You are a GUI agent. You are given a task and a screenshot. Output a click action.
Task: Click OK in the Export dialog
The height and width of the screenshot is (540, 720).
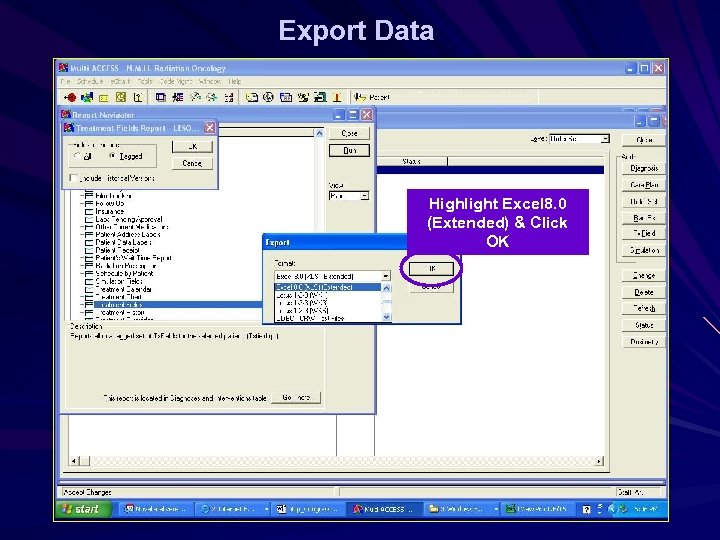pyautogui.click(x=431, y=269)
